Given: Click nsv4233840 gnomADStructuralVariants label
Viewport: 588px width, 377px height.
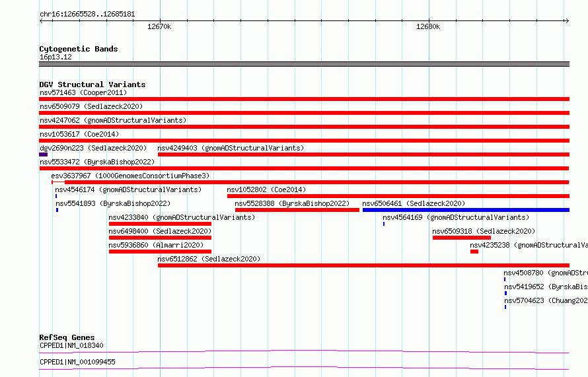Looking at the screenshot, I should point(182,217).
